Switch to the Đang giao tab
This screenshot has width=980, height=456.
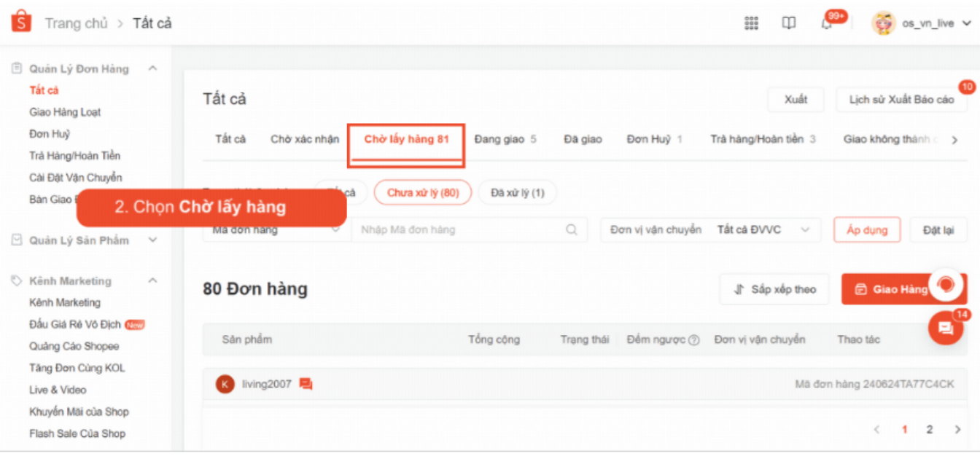pos(505,139)
